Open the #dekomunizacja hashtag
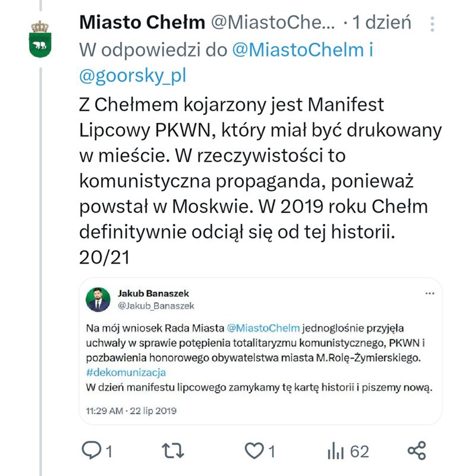456x476 pixels. (x=126, y=372)
